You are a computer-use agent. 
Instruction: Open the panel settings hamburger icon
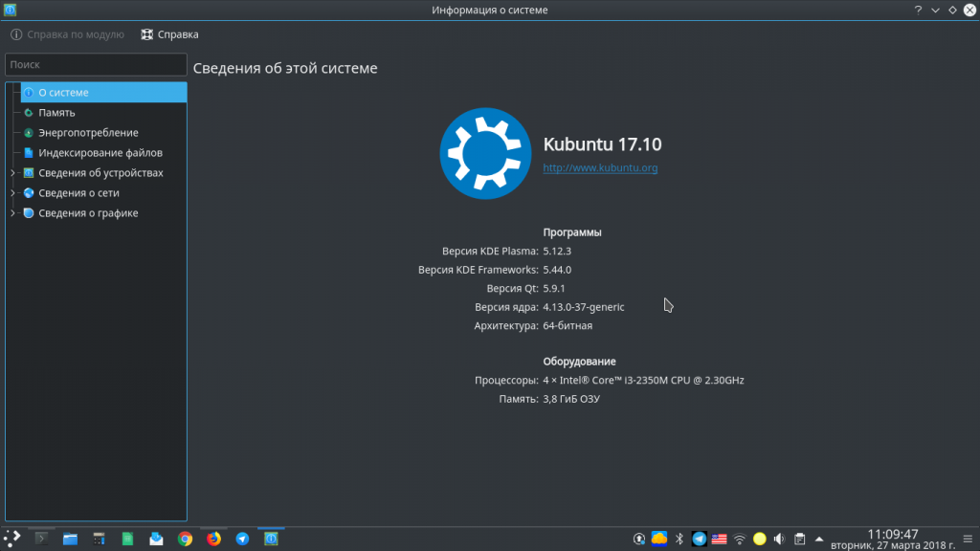[968, 540]
